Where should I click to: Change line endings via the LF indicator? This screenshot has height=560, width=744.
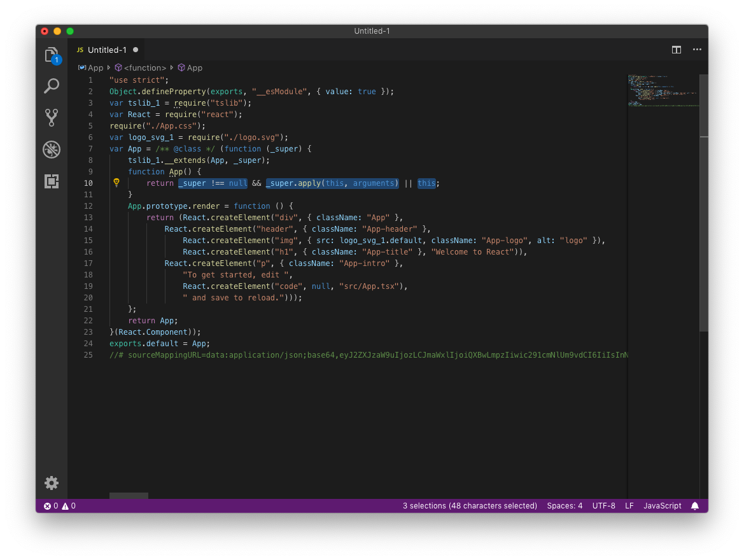tap(629, 505)
